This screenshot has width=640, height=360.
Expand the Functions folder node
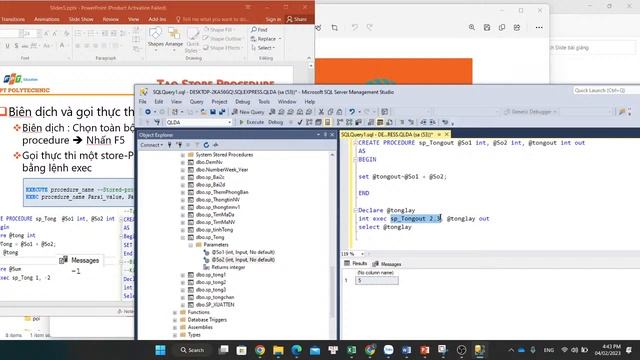[x=175, y=312]
